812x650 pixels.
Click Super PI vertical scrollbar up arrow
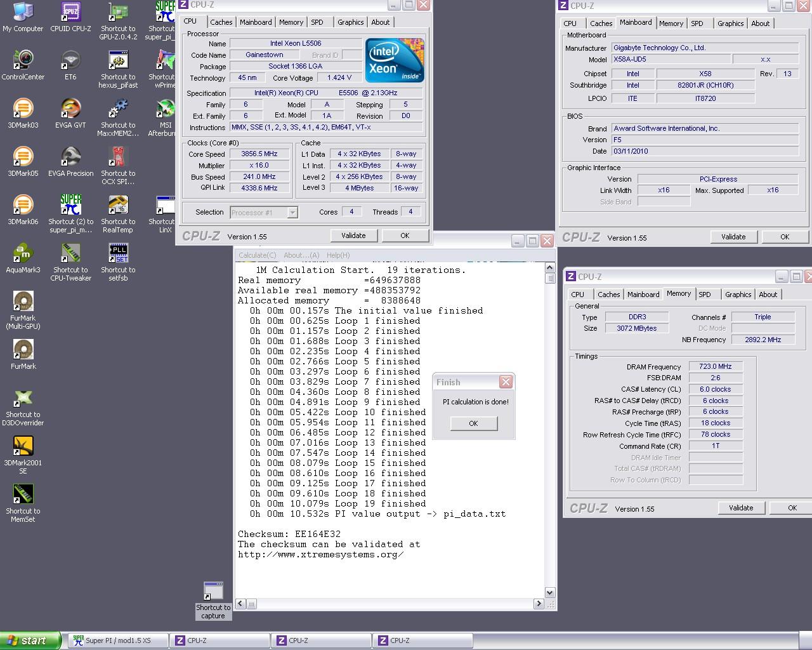pyautogui.click(x=550, y=268)
